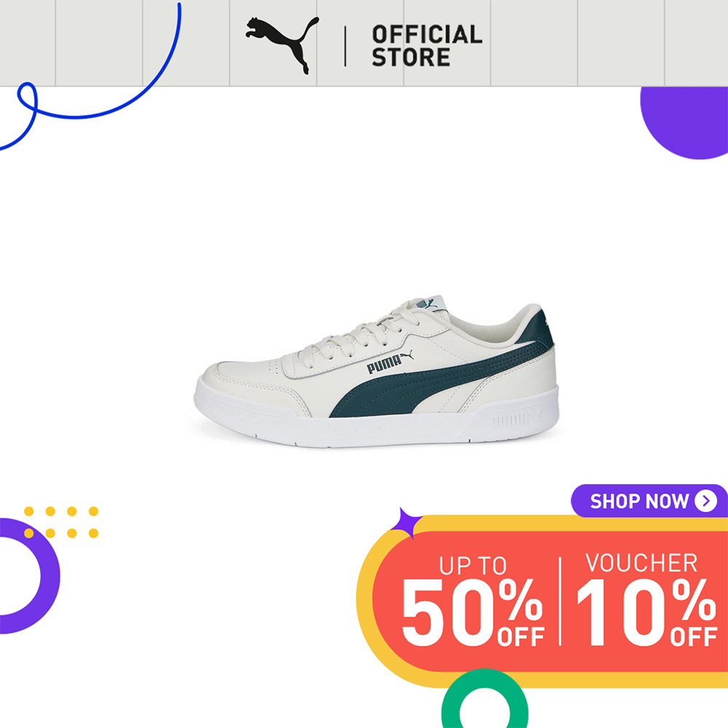Click the small Puma cat on shoe side
This screenshot has height=728, width=728.
click(407, 355)
